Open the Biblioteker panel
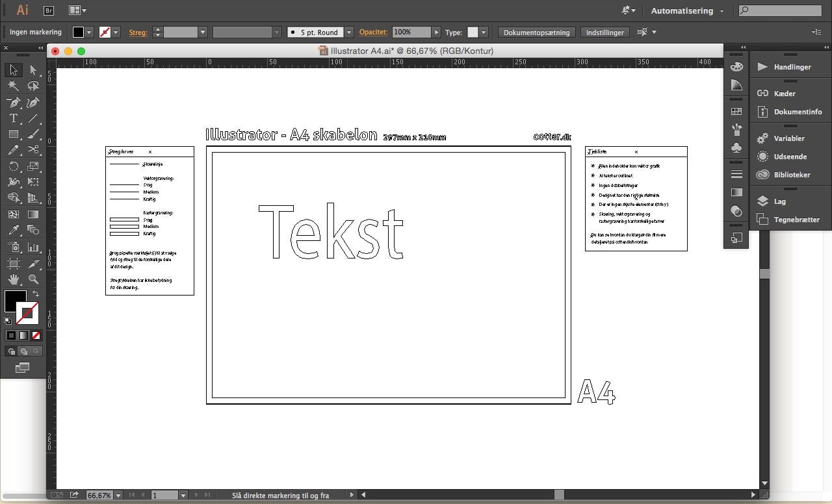 pos(790,175)
